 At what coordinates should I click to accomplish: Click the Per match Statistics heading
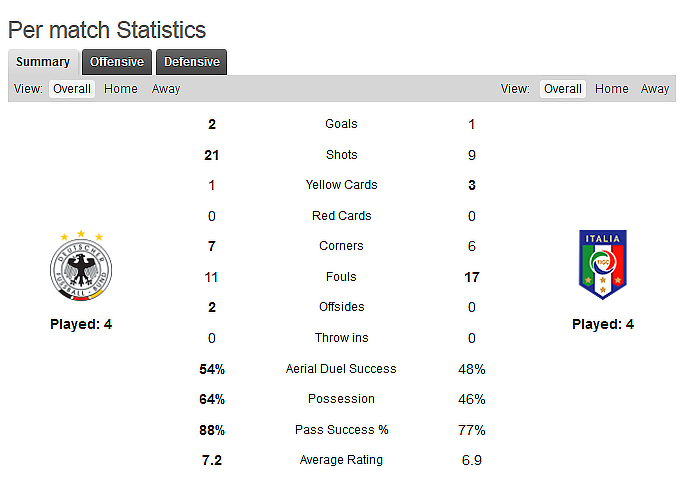pos(107,30)
